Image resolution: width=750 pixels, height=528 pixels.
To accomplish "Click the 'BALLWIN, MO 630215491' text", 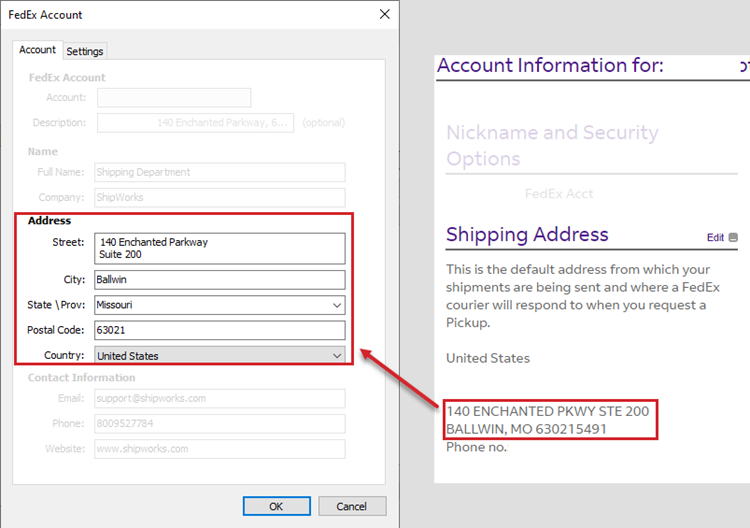I will pos(526,429).
